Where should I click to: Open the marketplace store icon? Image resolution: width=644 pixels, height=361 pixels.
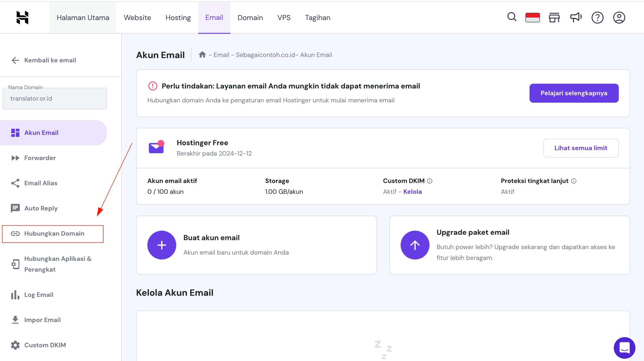point(554,18)
